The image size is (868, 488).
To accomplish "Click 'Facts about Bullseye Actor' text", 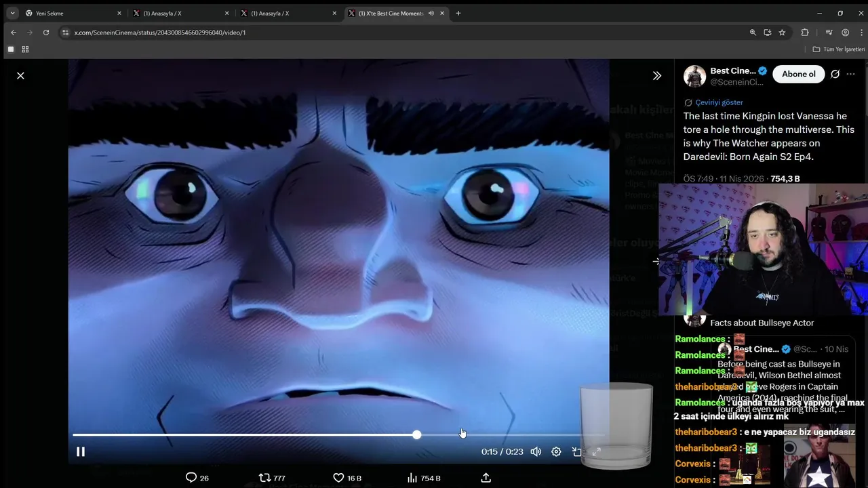I will [762, 323].
